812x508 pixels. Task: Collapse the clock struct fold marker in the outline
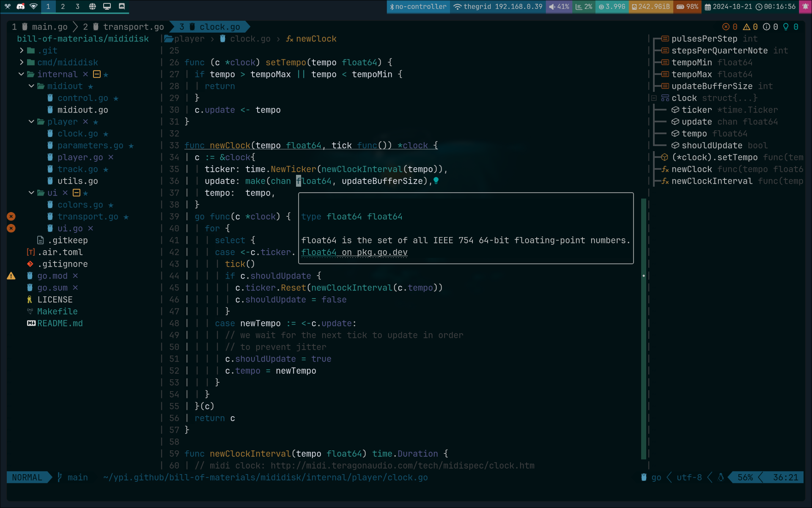point(654,98)
